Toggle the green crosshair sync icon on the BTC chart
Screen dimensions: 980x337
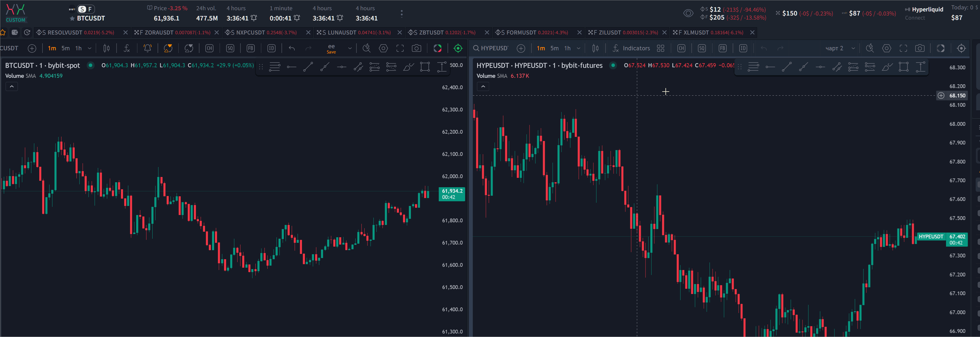[458, 48]
